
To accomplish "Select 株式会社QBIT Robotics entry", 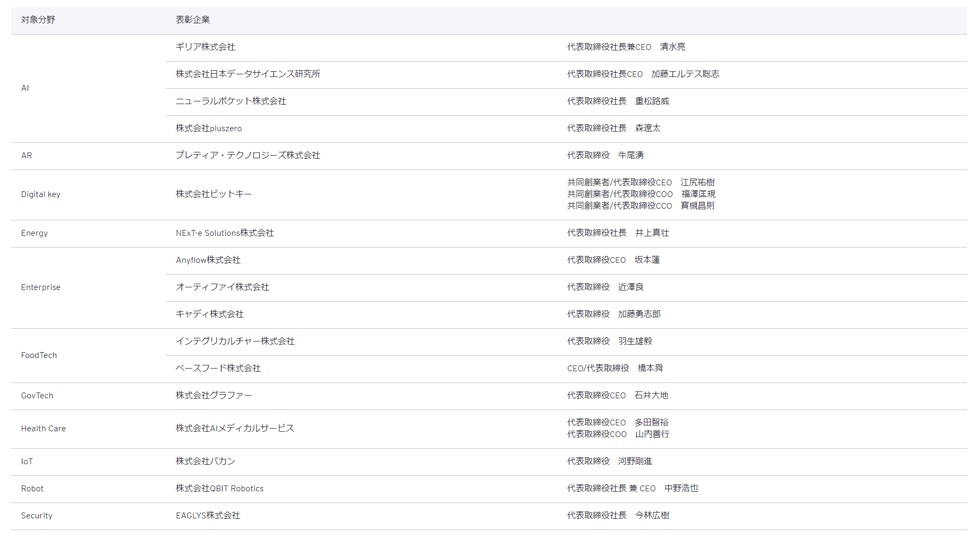I will [x=219, y=489].
